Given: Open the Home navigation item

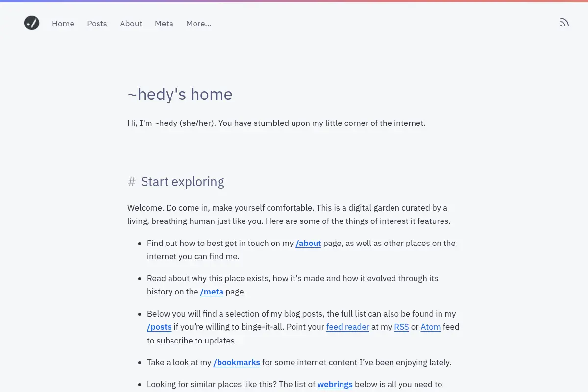Looking at the screenshot, I should (63, 24).
